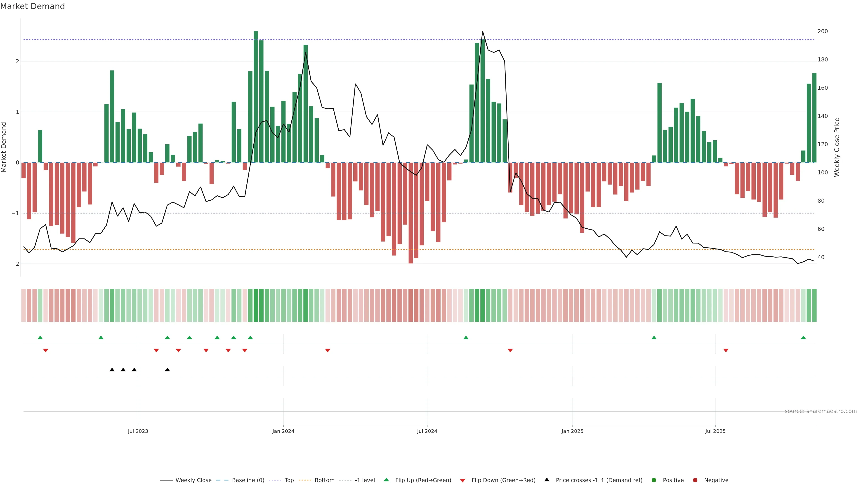Click the Weekly Close Price axis title
Image resolution: width=868 pixels, height=488 pixels.
837,147
